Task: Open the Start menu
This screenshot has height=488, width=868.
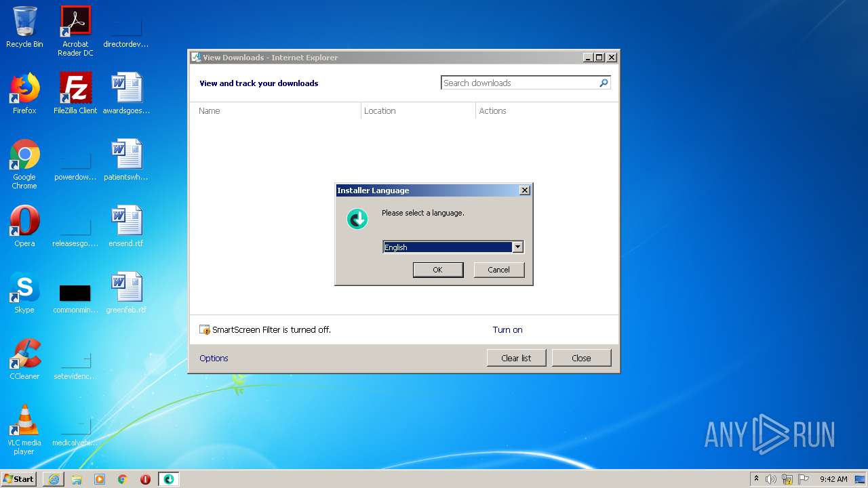Action: click(x=19, y=479)
